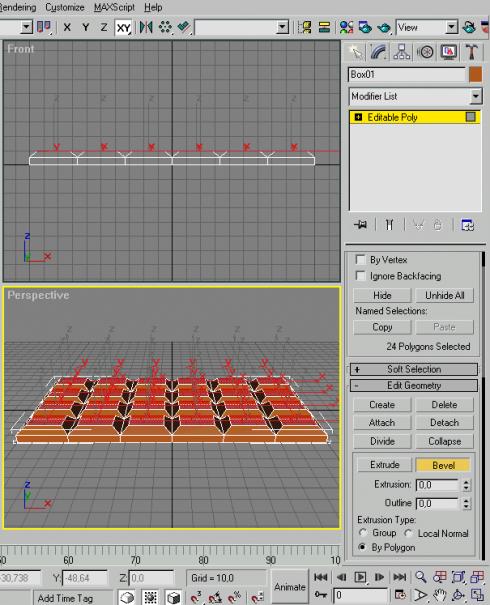
Task: Select Group extrusion type
Action: 363,533
